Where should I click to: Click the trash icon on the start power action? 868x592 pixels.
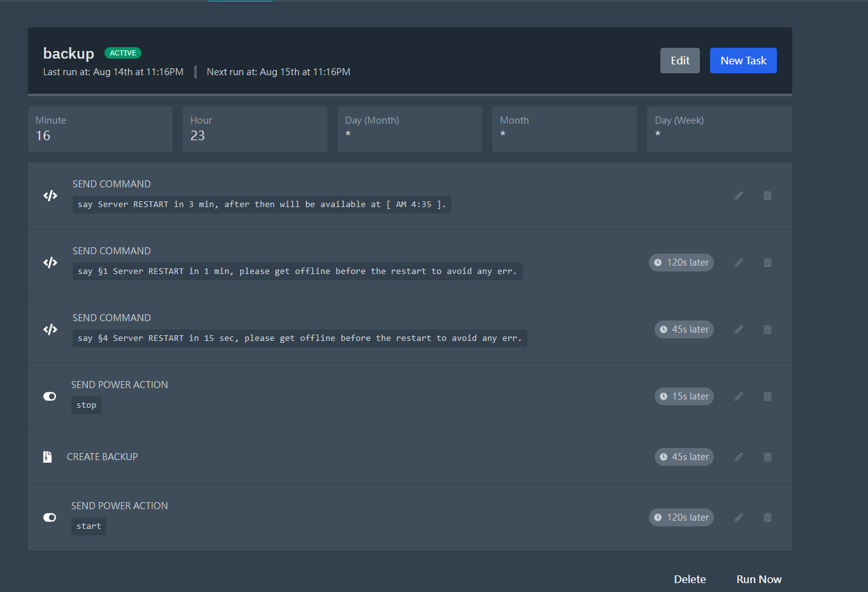point(767,517)
